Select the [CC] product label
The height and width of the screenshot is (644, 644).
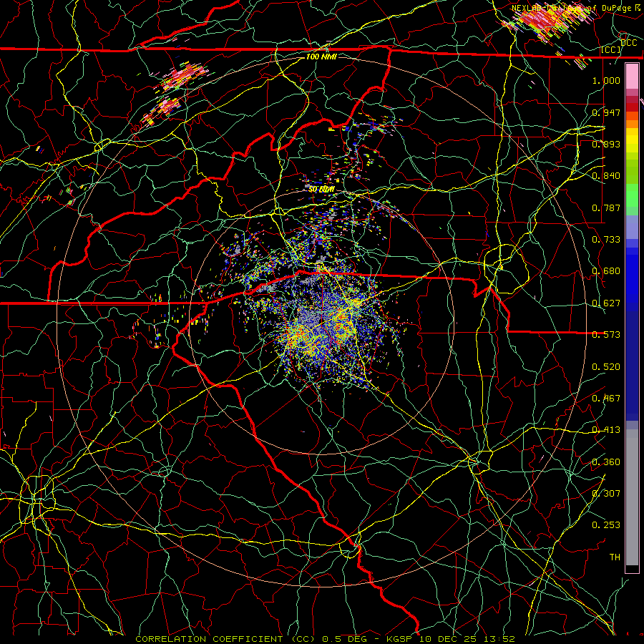(x=611, y=49)
